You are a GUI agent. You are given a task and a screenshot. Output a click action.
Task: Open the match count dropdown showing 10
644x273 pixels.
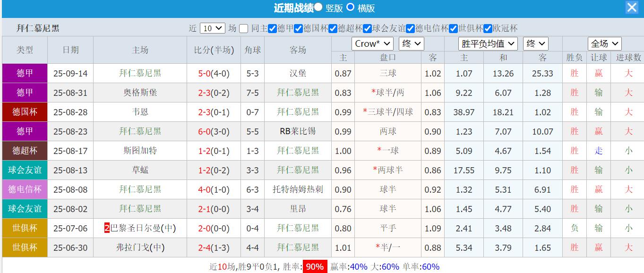pos(212,28)
